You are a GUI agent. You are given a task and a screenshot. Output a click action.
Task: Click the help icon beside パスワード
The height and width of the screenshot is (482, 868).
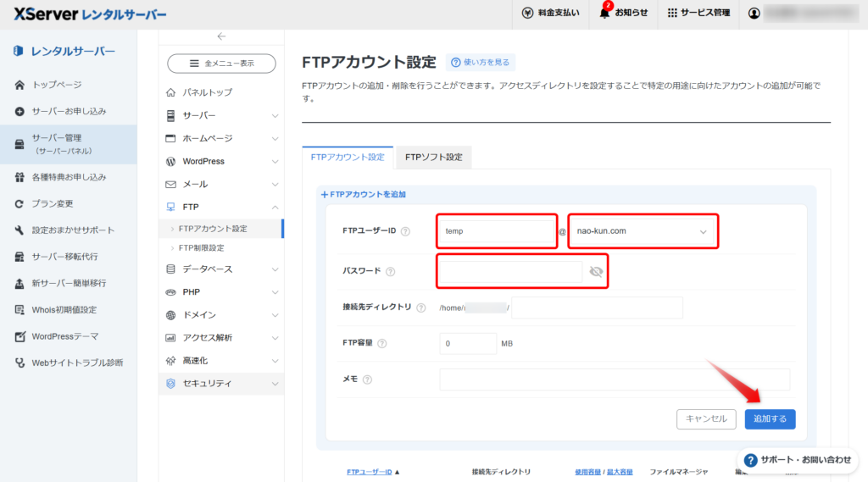tap(390, 272)
